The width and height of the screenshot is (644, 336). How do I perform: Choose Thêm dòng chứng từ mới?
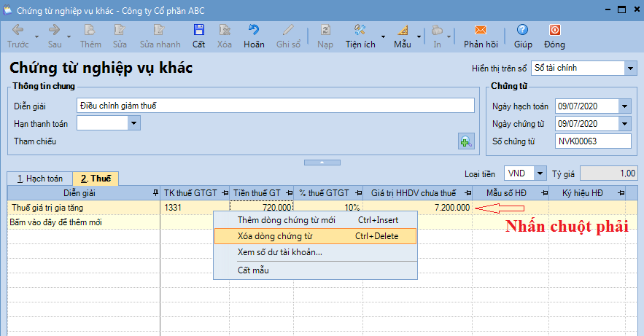[x=315, y=220]
